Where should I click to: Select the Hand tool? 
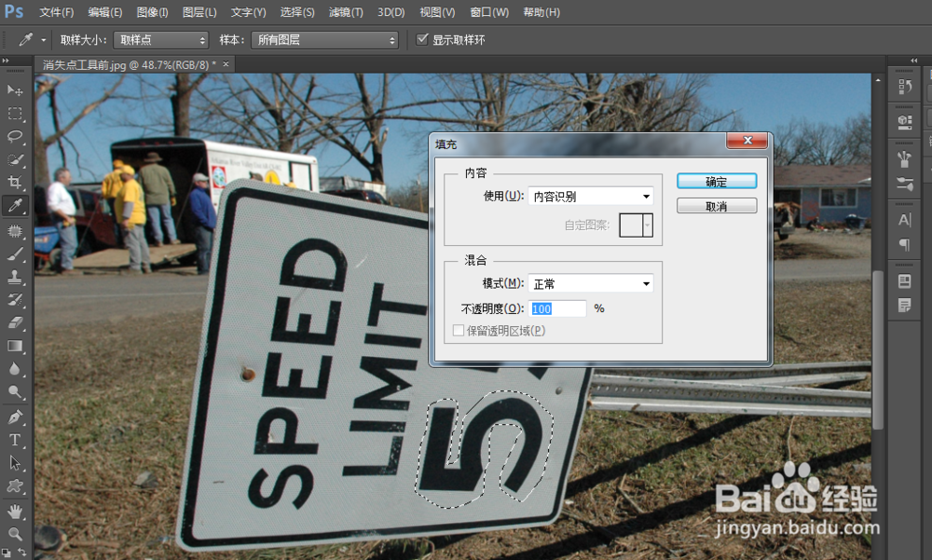click(x=15, y=511)
